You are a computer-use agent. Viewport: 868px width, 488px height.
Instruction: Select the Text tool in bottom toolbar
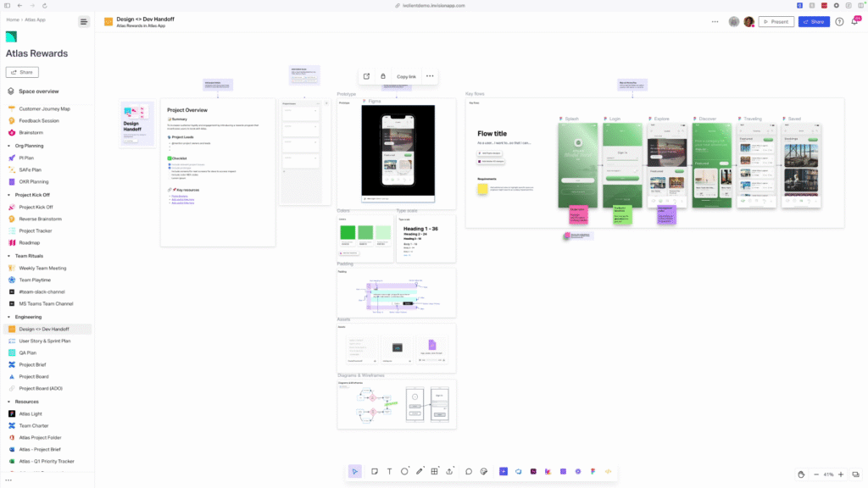[x=389, y=471]
